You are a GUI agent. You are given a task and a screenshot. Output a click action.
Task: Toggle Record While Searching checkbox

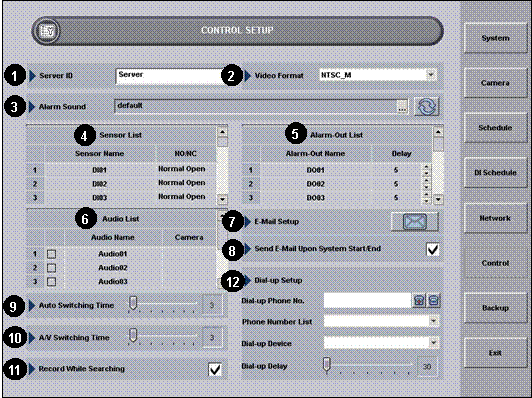coord(215,369)
